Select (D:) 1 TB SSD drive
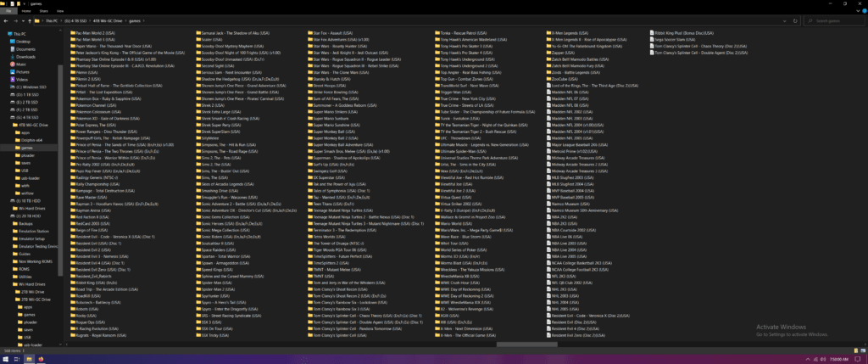This screenshot has width=868, height=364. [x=24, y=95]
